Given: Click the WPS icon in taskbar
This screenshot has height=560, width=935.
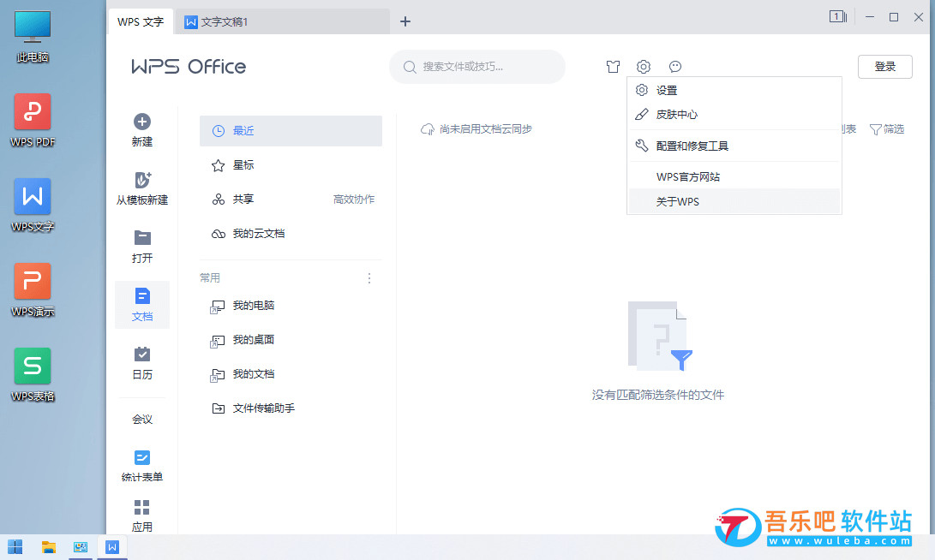Looking at the screenshot, I should 112,547.
